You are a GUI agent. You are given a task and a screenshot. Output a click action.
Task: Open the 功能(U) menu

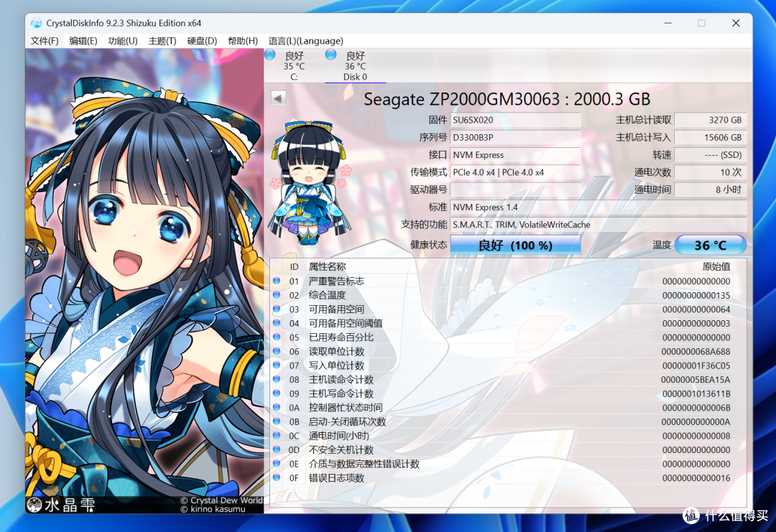123,41
